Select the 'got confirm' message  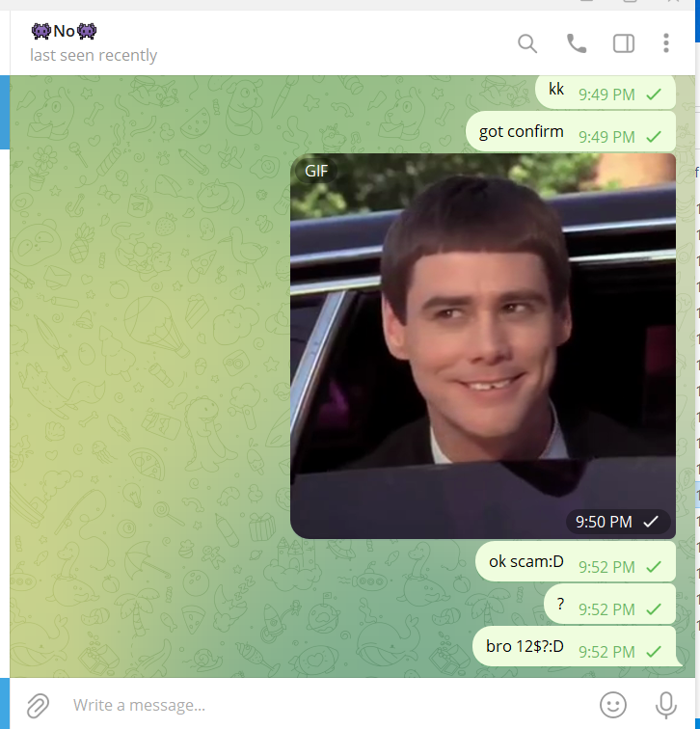[571, 131]
